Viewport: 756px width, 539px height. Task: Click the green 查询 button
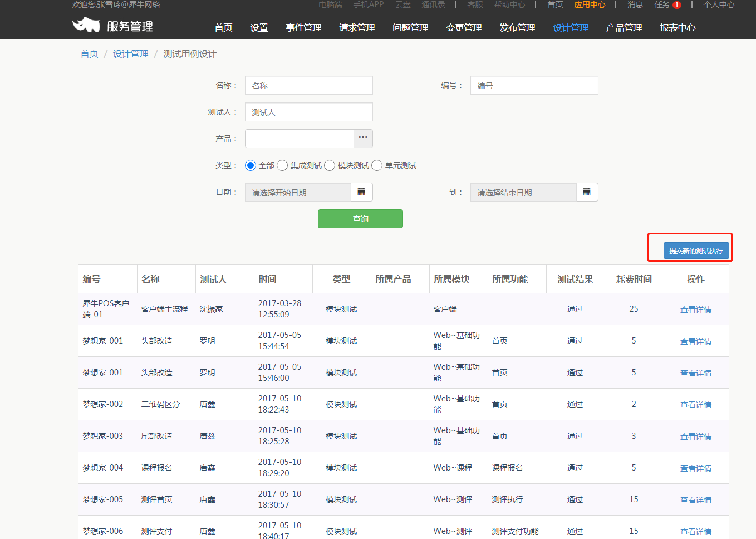[360, 219]
